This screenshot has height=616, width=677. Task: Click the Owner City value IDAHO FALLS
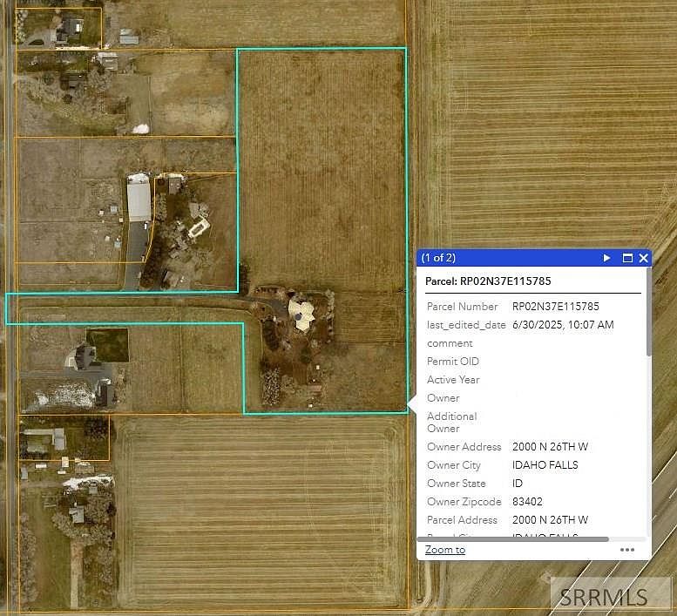click(x=545, y=465)
